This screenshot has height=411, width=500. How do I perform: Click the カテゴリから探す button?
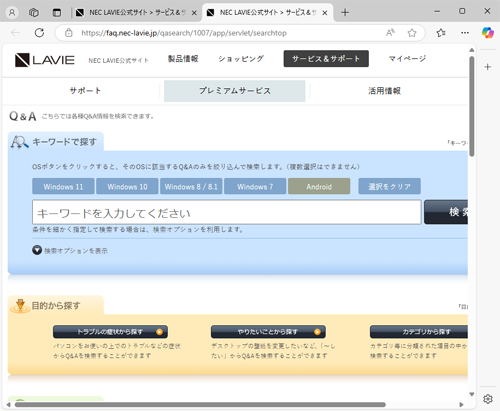pos(419,332)
